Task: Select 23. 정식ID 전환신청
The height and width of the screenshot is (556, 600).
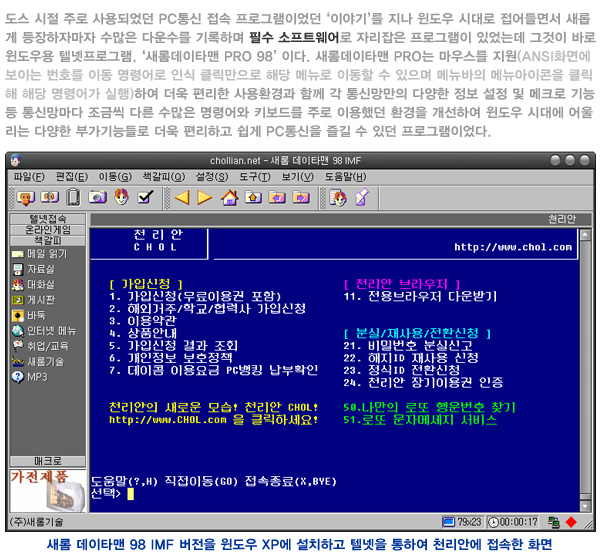Action: click(x=402, y=370)
